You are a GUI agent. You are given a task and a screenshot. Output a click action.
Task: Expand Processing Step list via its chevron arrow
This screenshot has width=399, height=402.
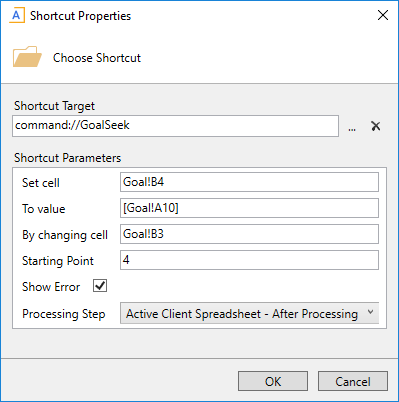(x=370, y=312)
